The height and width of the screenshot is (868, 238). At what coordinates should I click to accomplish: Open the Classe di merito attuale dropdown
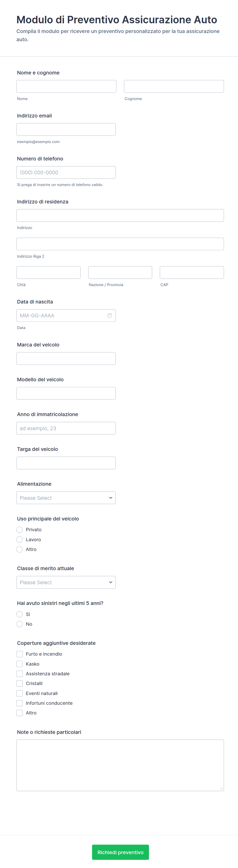[x=66, y=582]
